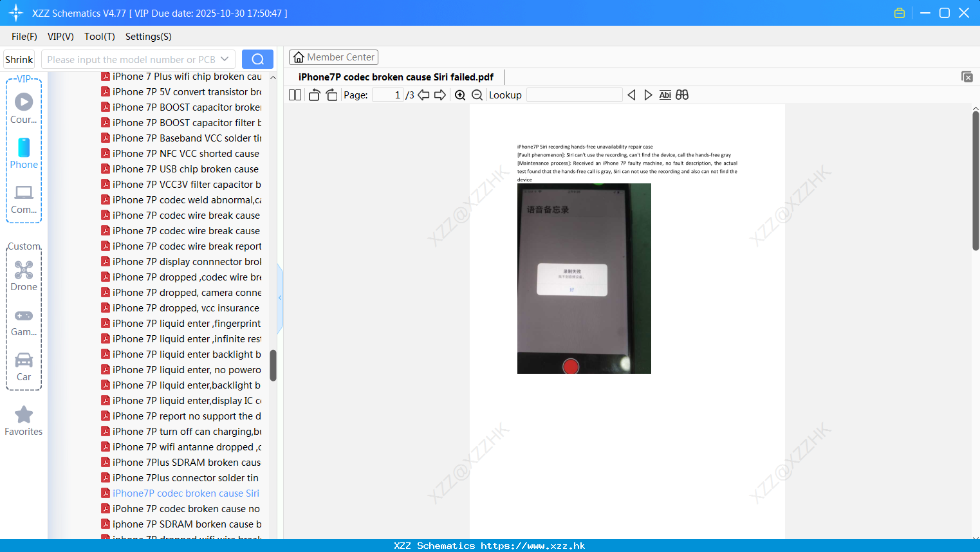Viewport: 980px width, 552px height.
Task: Open iPhone 7P dropped, vcc insurance file
Action: click(x=181, y=308)
